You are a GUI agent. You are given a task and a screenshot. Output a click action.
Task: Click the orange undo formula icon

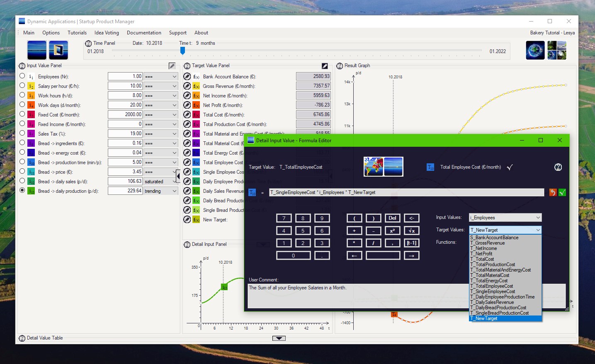[553, 192]
